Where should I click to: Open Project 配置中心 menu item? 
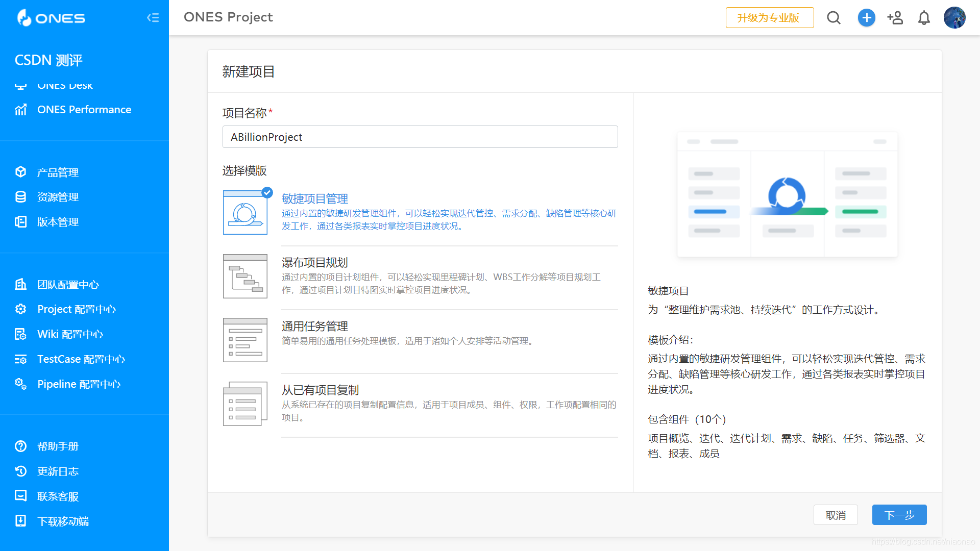pyautogui.click(x=76, y=309)
